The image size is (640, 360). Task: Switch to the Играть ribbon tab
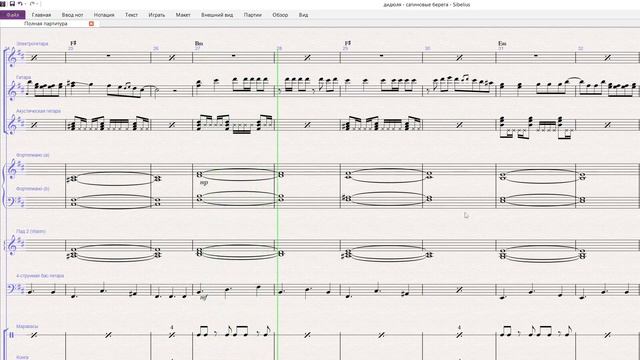[x=157, y=15]
